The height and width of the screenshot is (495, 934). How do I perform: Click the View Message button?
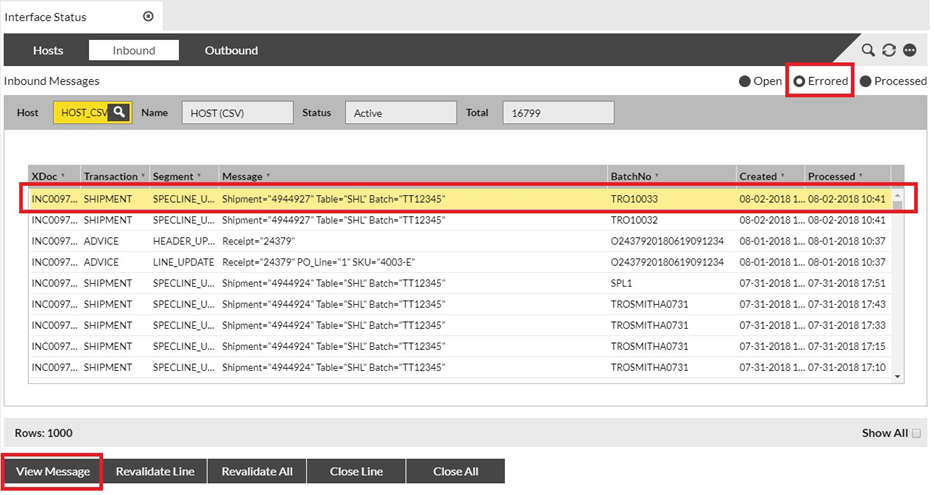point(53,471)
